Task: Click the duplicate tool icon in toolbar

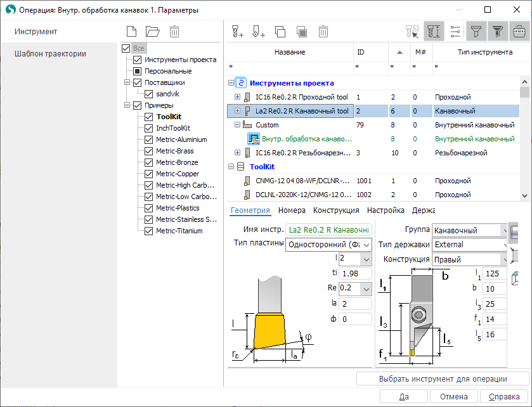Action: click(280, 32)
